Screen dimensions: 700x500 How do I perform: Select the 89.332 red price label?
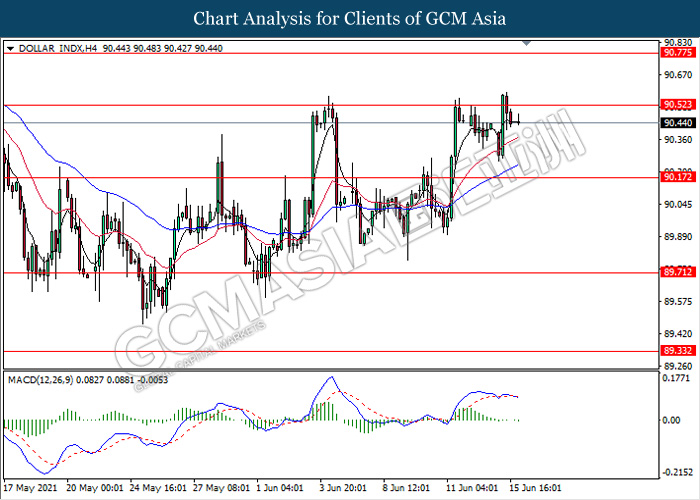[678, 351]
